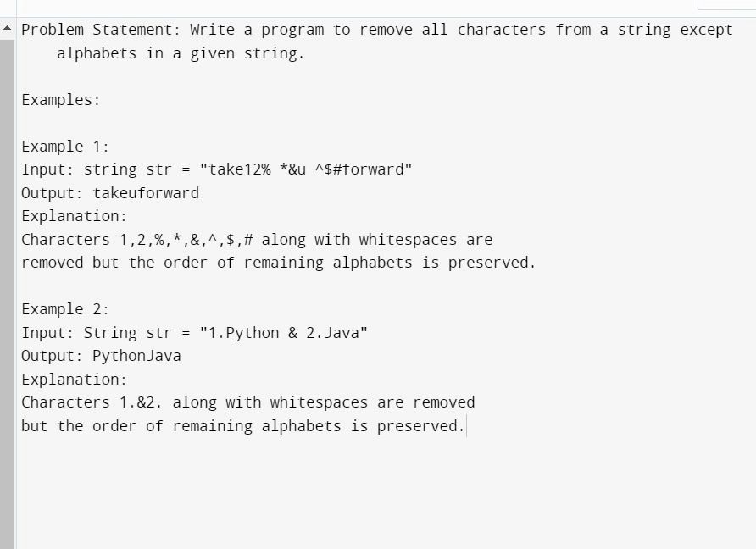Image resolution: width=756 pixels, height=549 pixels.
Task: Click 'Characters 1.&2.' text
Action: pyautogui.click(x=92, y=402)
